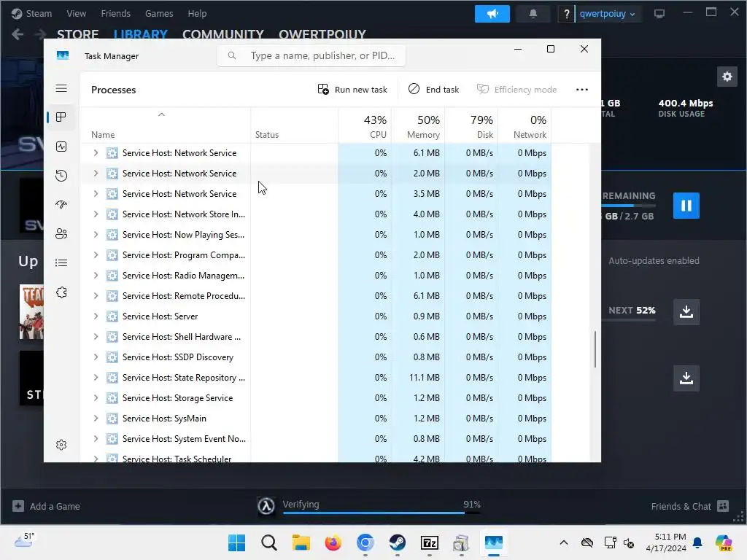Expand Service Host: Now Playing Session row
747x560 pixels.
point(96,235)
